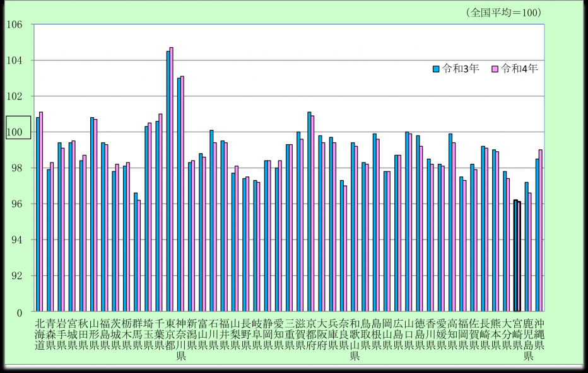Select the 富山県 axis label
Image resolution: width=588 pixels, height=373 pixels.
203,335
